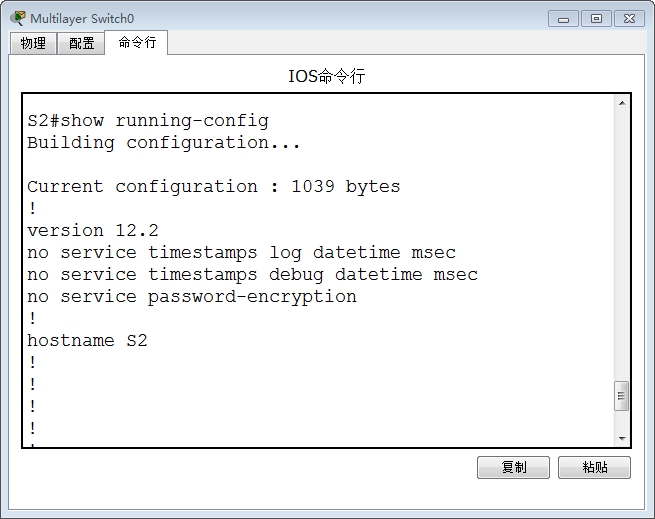Click the 'version 12.2' output line
The width and height of the screenshot is (655, 519).
coord(92,231)
